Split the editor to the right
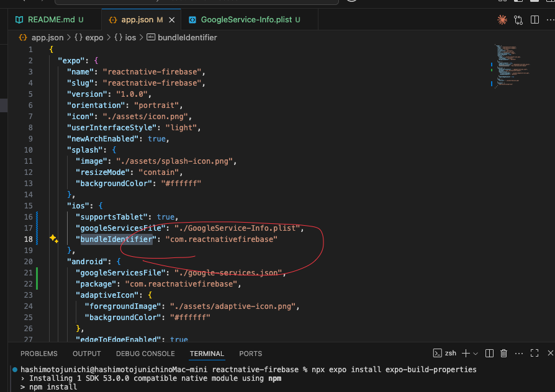 coord(535,20)
